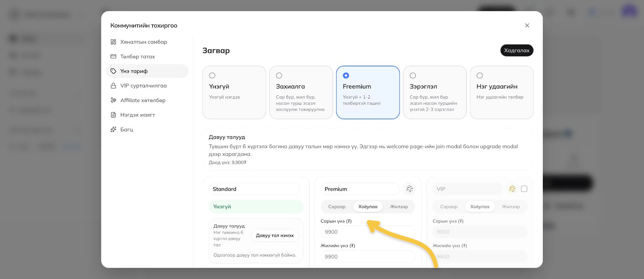This screenshot has width=644, height=279.
Task: Save changes with Хадгалах button
Action: coord(517,50)
